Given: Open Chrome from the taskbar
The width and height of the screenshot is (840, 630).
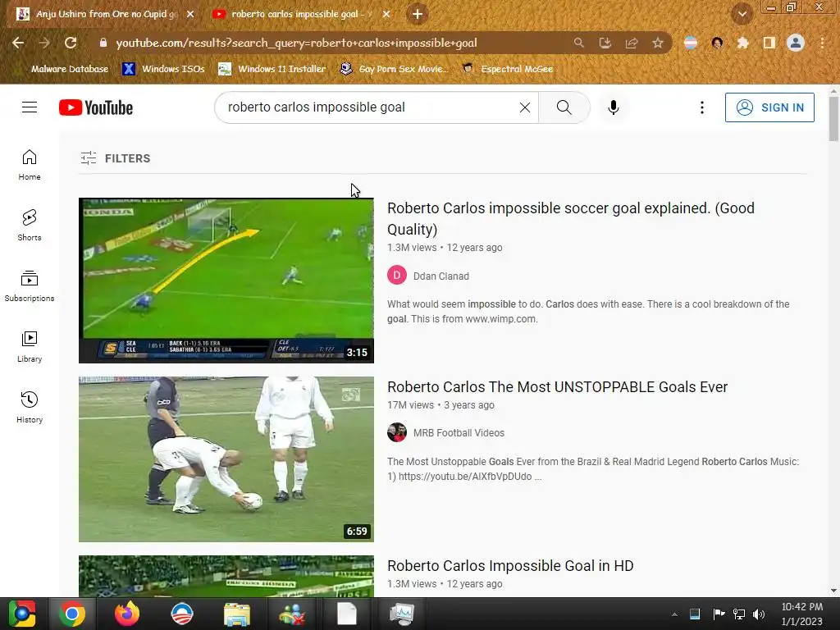Looking at the screenshot, I should [72, 614].
